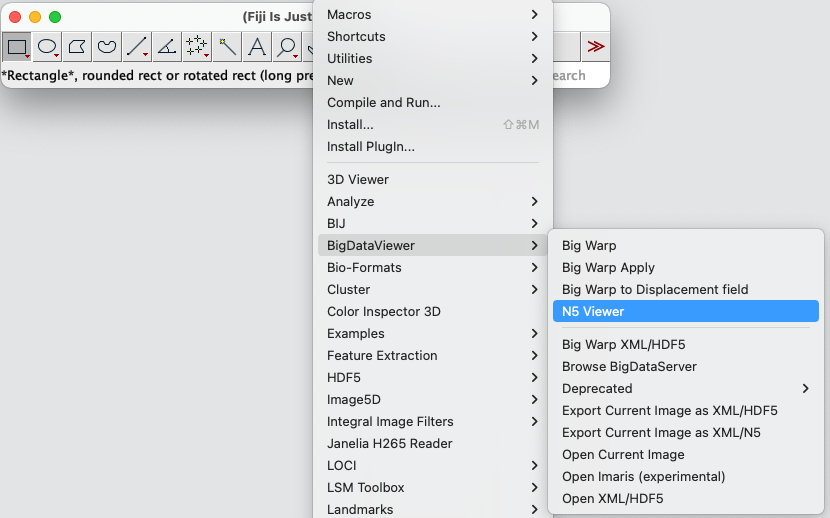Select the Straight Line tool
This screenshot has width=830, height=518.
point(137,47)
